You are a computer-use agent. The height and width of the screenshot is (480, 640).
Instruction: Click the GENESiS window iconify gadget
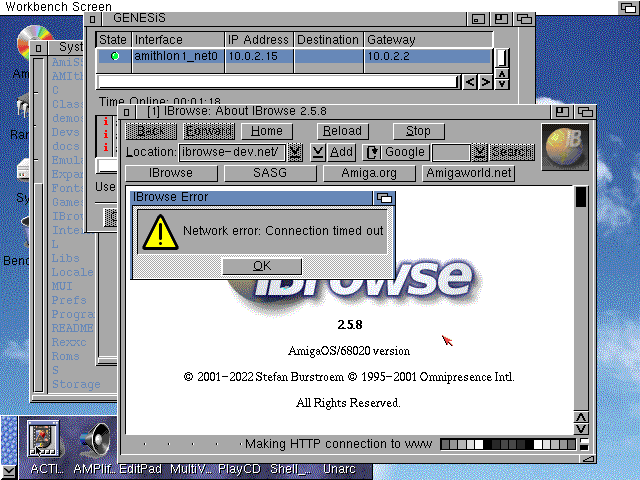pos(478,19)
